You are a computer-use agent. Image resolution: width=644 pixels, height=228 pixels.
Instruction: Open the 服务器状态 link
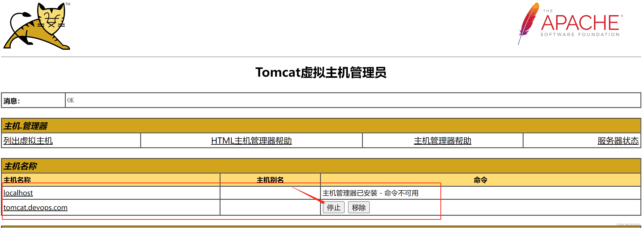[618, 141]
